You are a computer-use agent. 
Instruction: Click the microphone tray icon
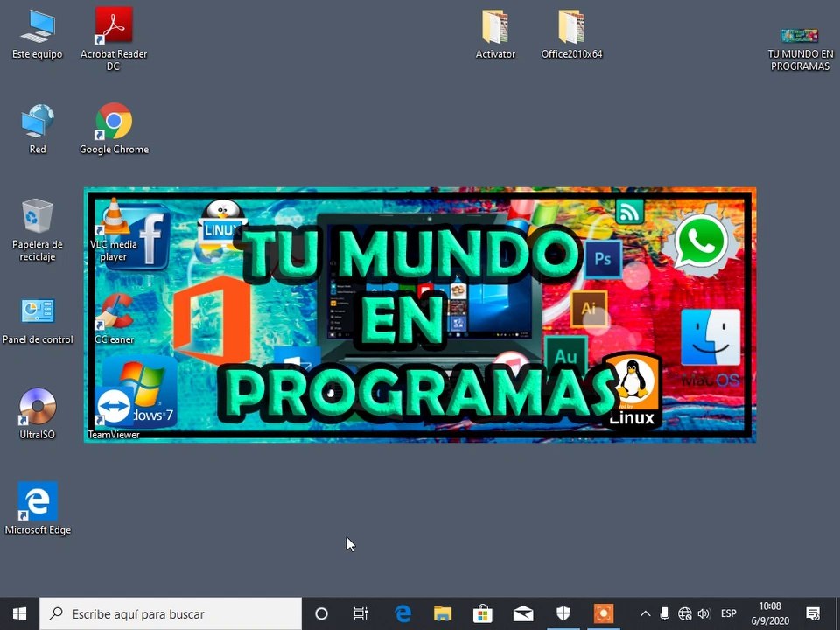pyautogui.click(x=665, y=613)
